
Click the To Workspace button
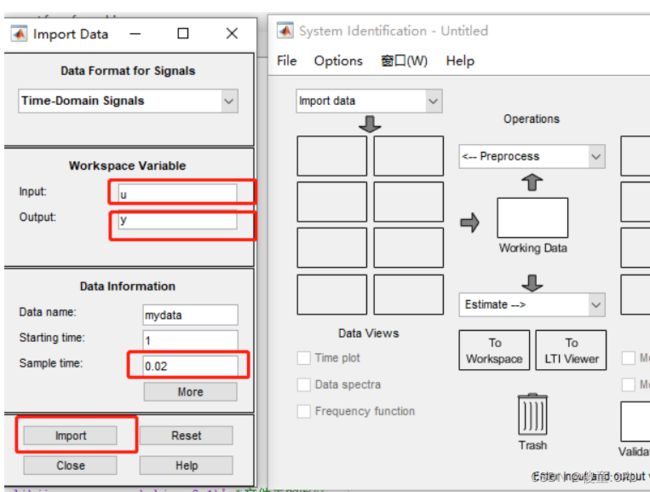point(494,350)
